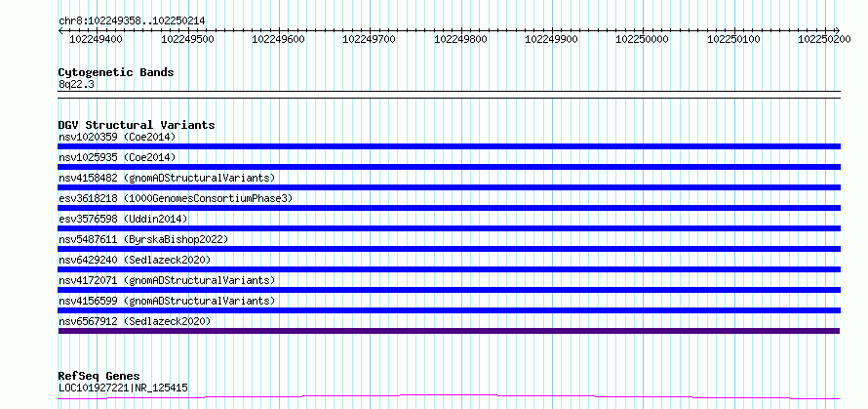
Task: Click the nsv1020359 (Coe2014) variant label
Action: tap(117, 137)
